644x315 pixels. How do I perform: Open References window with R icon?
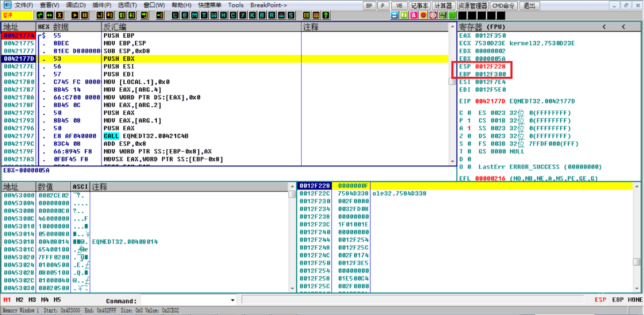pos(272,15)
